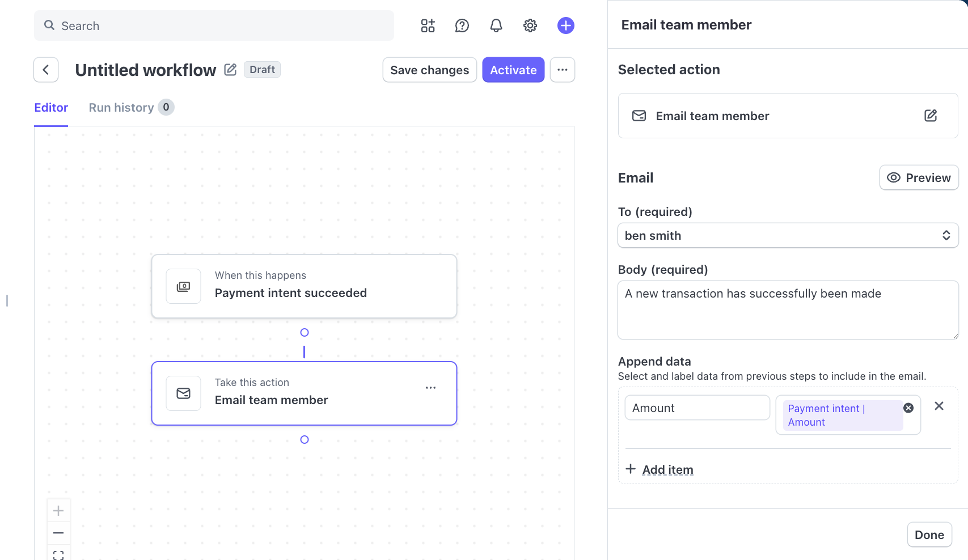Viewport: 968px width, 560px height.
Task: Zoom in on the workflow canvas
Action: pos(58,511)
